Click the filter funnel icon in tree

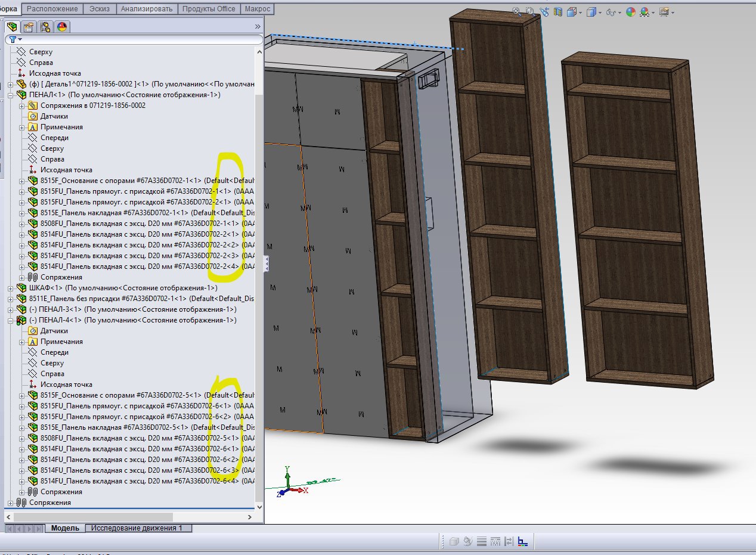tap(13, 39)
